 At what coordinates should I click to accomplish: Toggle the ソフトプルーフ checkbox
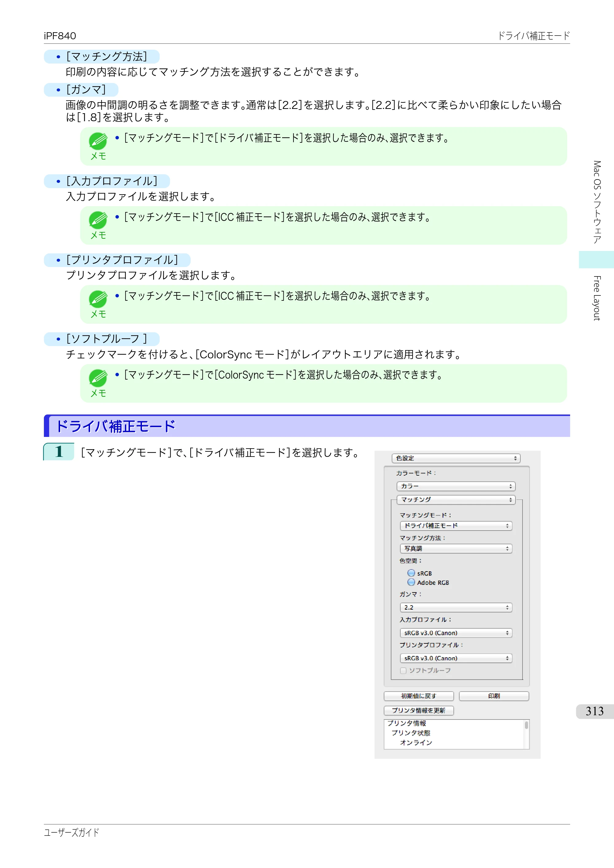pyautogui.click(x=403, y=671)
